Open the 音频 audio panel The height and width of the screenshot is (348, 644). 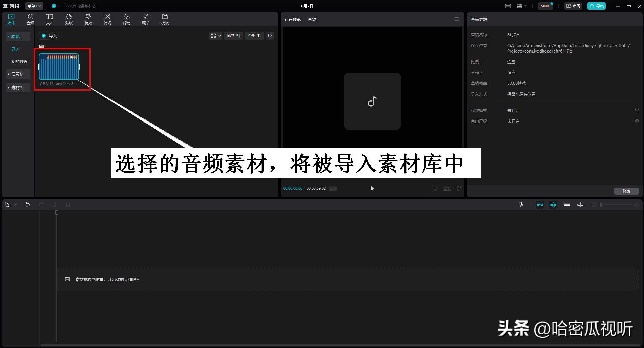coord(30,19)
